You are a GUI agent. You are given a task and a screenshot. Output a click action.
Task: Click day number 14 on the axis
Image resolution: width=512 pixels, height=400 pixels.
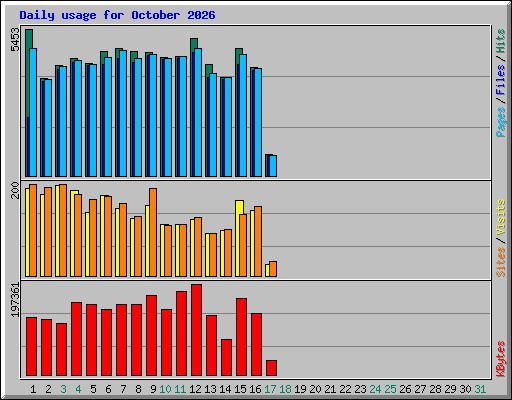(x=225, y=389)
